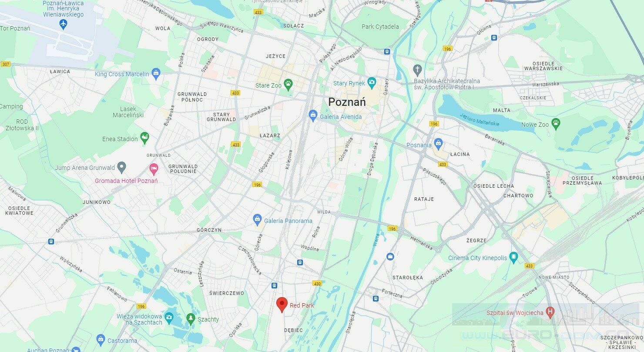The image size is (644, 352).
Task: Select the Cinema City Kinepolis marker icon
Action: point(513,257)
